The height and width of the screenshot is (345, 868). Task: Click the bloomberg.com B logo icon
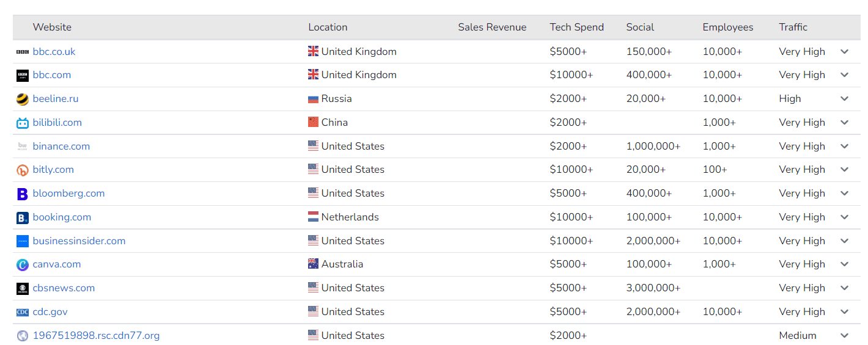coord(23,194)
